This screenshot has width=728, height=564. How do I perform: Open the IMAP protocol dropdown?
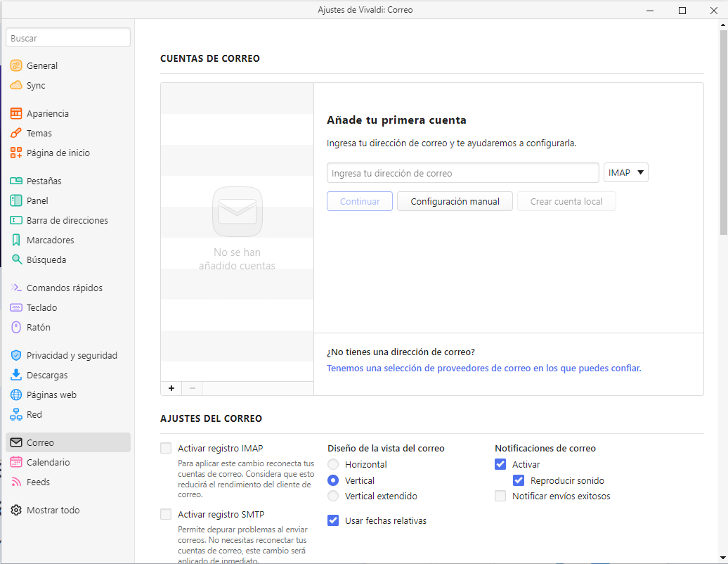coord(625,172)
